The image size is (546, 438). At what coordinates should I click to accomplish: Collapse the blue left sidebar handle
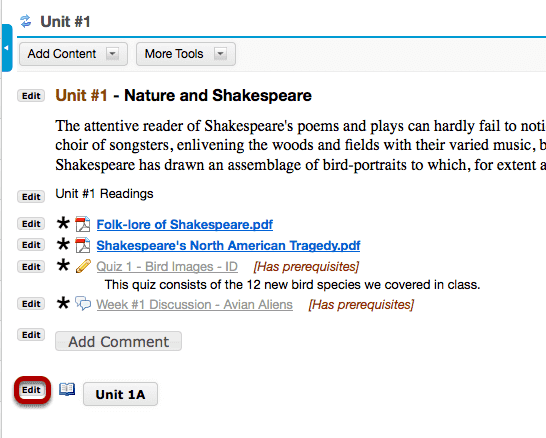point(7,48)
